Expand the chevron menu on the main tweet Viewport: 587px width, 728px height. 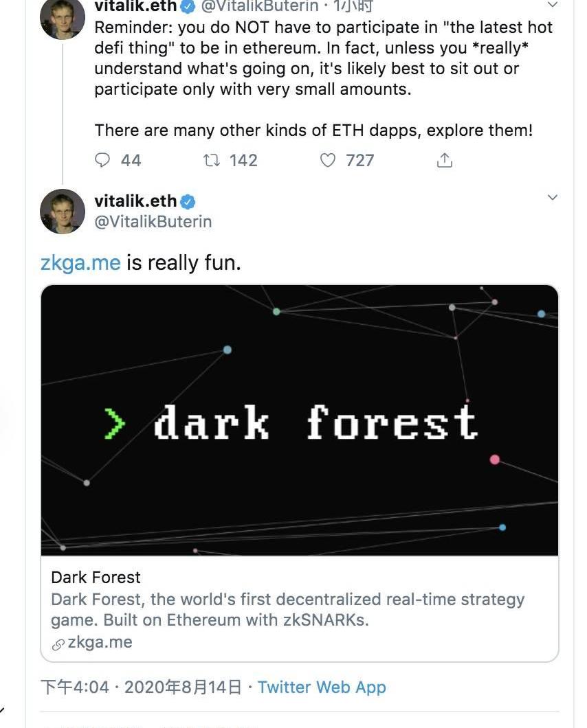552,198
